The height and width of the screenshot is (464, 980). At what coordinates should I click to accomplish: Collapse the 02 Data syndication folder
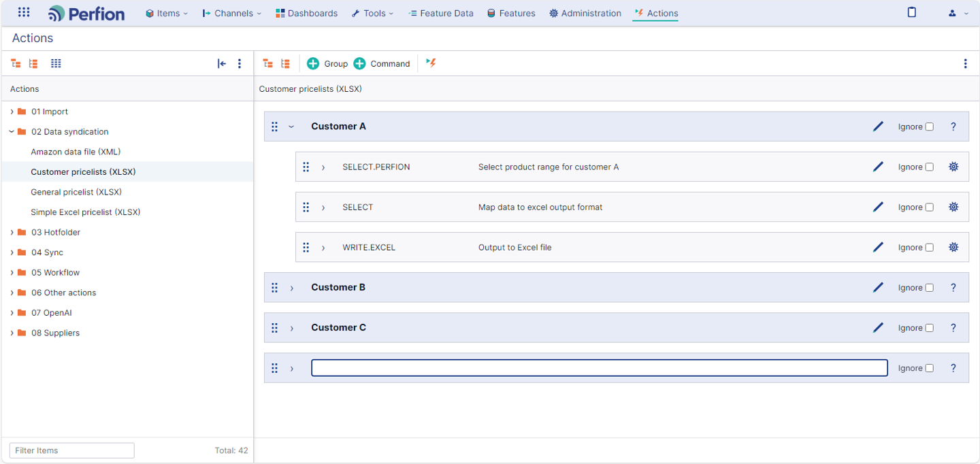(x=12, y=131)
